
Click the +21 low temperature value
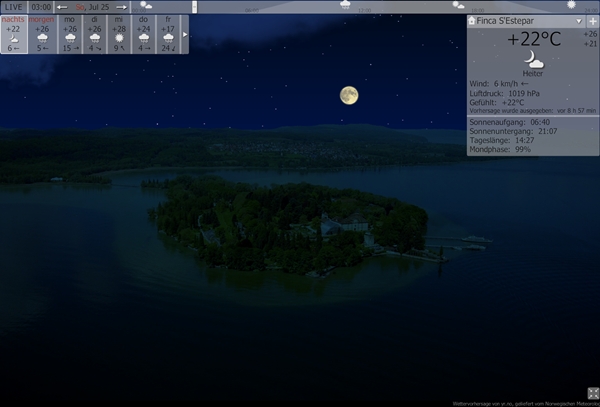click(590, 44)
